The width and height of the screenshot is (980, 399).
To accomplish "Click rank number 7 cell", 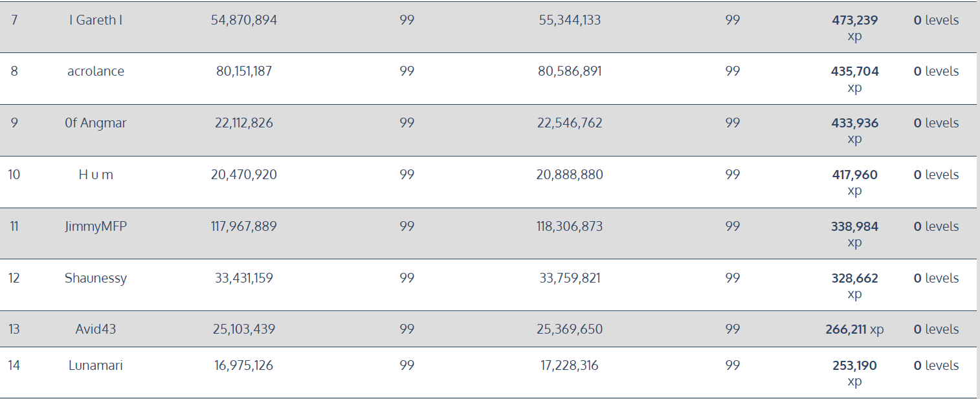I will [x=14, y=20].
